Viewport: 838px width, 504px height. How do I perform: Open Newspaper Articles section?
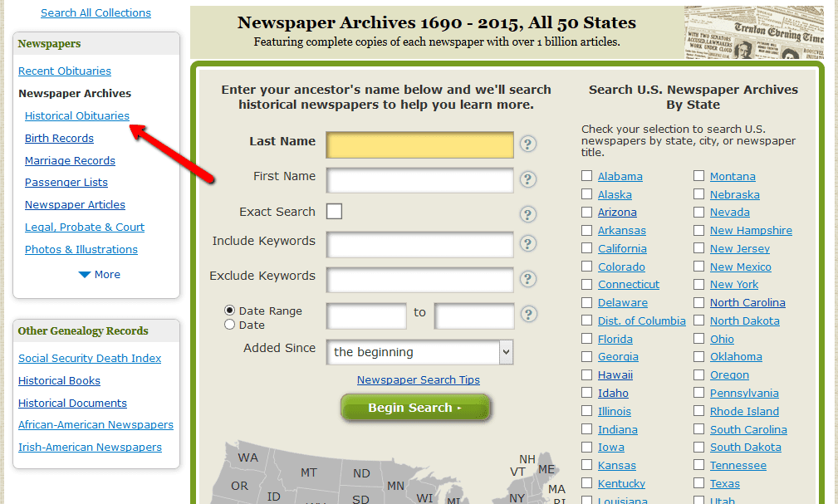tap(75, 205)
